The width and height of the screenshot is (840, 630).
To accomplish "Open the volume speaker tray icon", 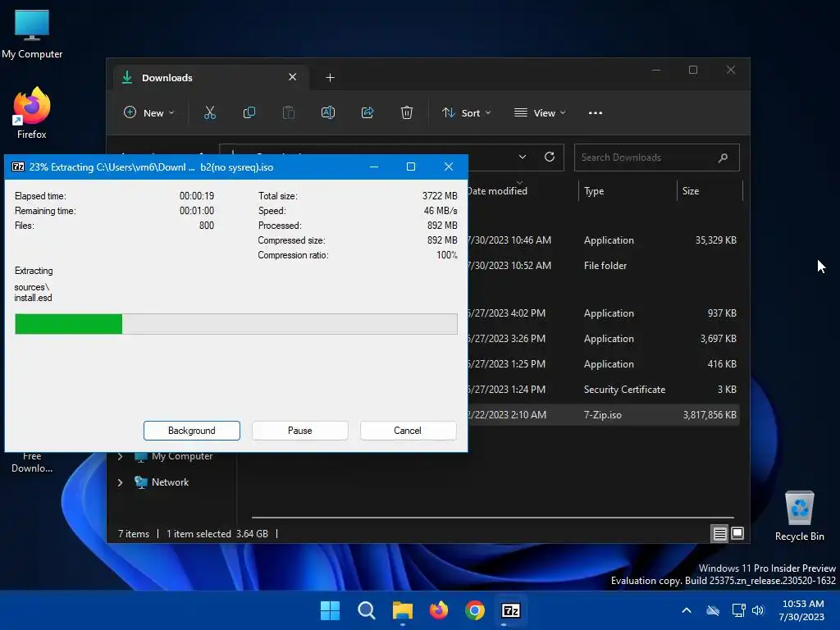I will 757,610.
